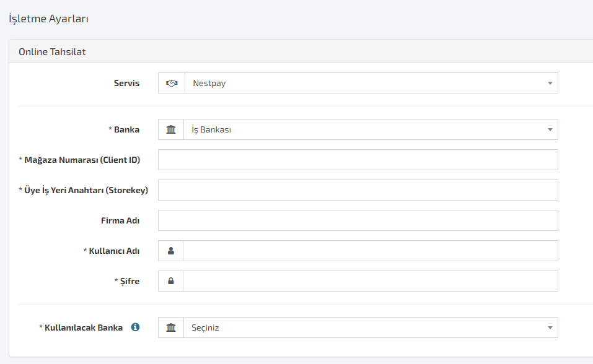Focus the Mağaza Numarası (Client ID) field
The width and height of the screenshot is (593, 364).
pyautogui.click(x=358, y=160)
